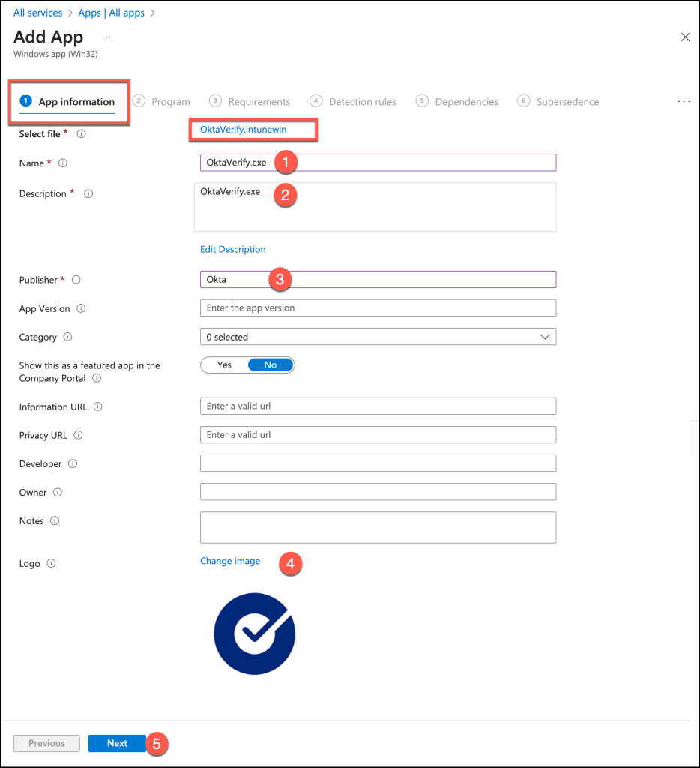
Task: Click the Edit Description link
Action: [x=232, y=249]
